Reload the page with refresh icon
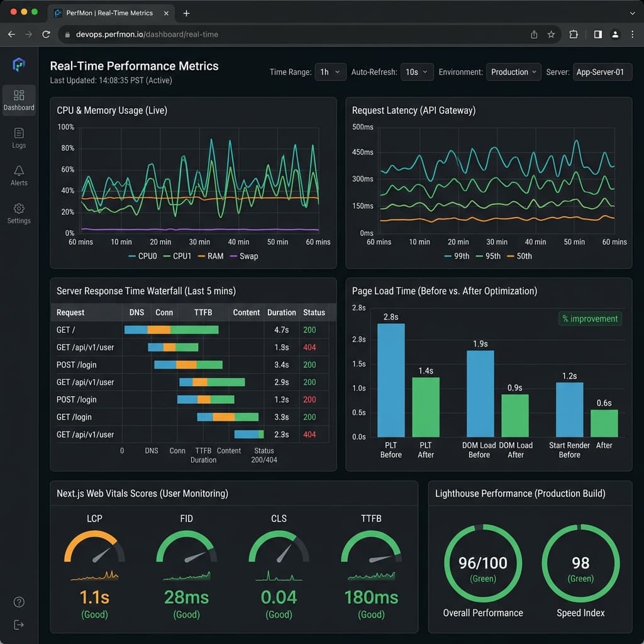Image resolution: width=644 pixels, height=644 pixels. pyautogui.click(x=46, y=35)
